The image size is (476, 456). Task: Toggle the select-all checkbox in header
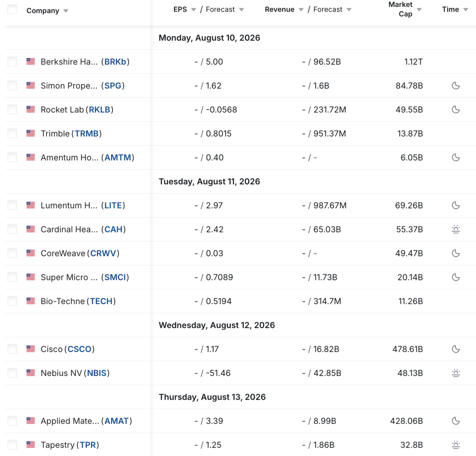click(x=12, y=9)
